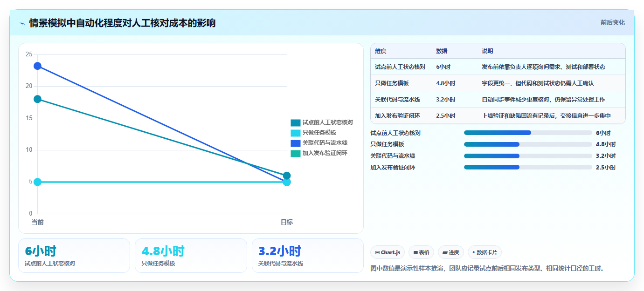Click the blue data point at 23 on 当前
644x291 pixels.
[37, 66]
